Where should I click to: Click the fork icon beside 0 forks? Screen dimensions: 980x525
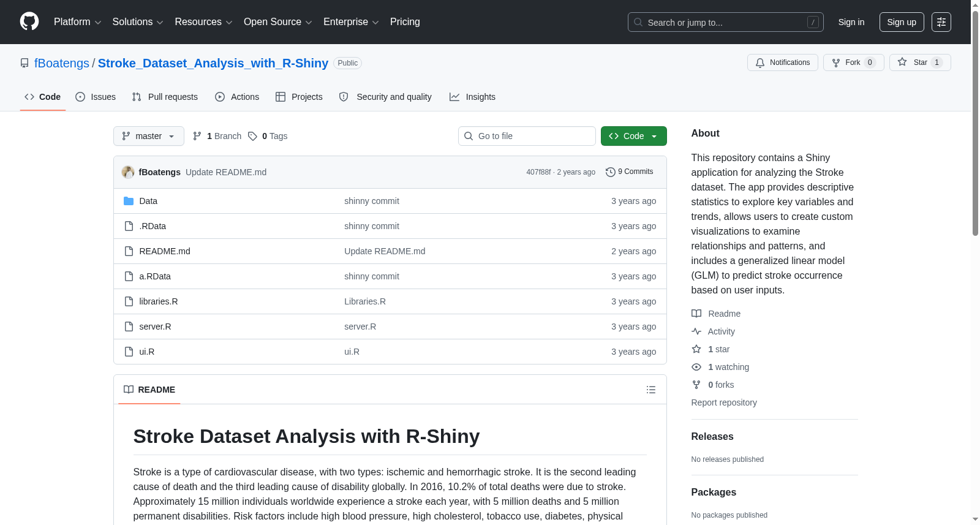(x=696, y=385)
